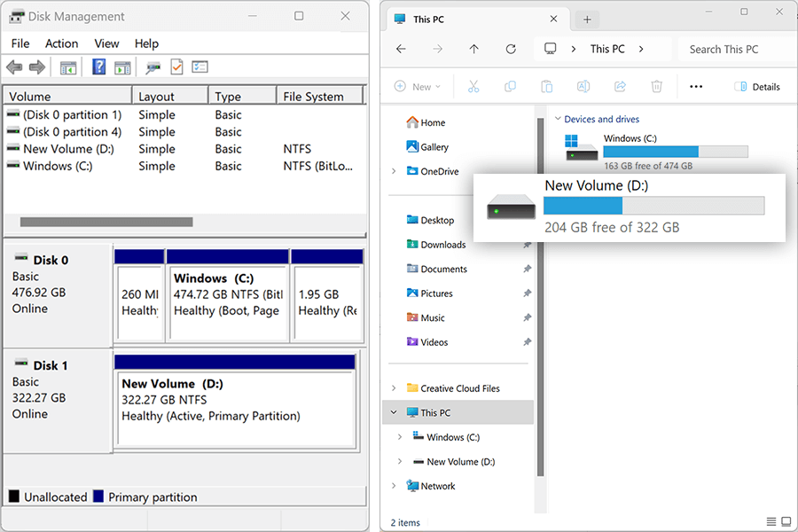Sort by the Volume column header
The width and height of the screenshot is (798, 532).
coord(68,97)
